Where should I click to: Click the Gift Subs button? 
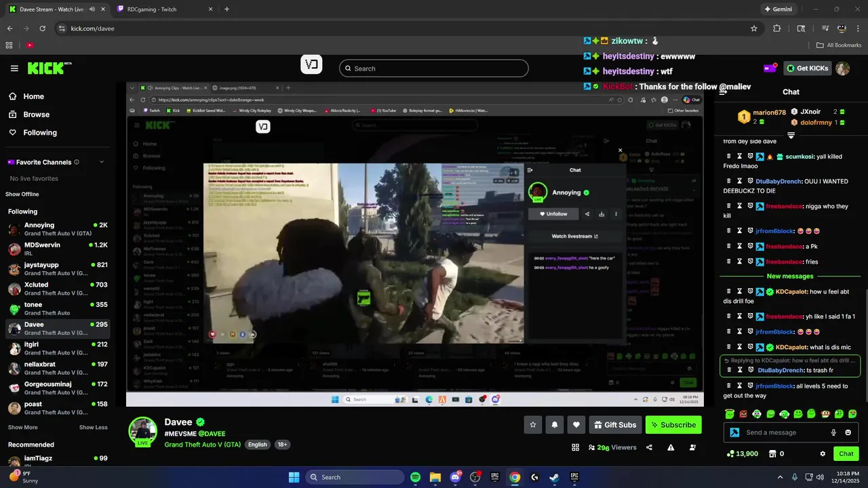[616, 425]
